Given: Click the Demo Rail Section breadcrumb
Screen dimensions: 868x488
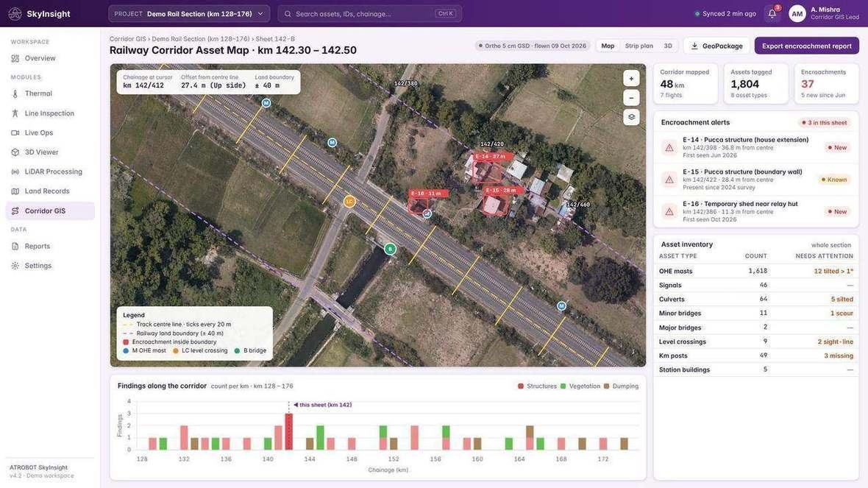Looking at the screenshot, I should click(200, 39).
